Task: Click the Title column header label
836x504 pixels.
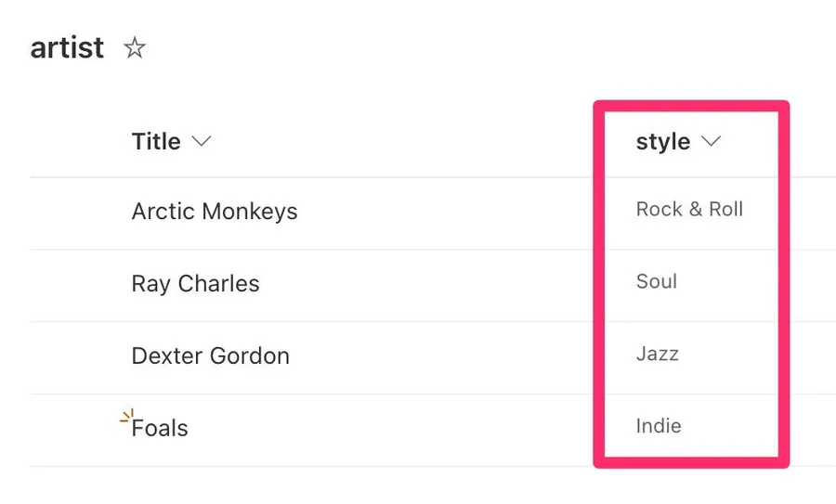Action: coord(156,142)
